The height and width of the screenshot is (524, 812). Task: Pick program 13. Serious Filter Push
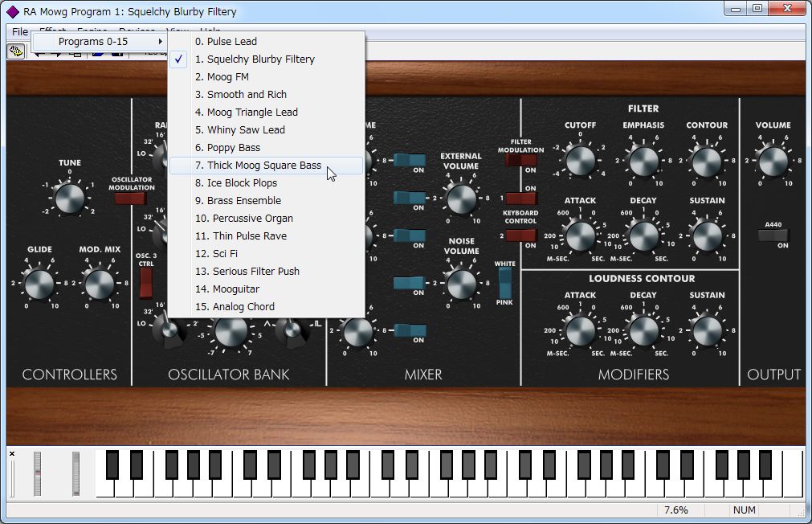(266, 271)
